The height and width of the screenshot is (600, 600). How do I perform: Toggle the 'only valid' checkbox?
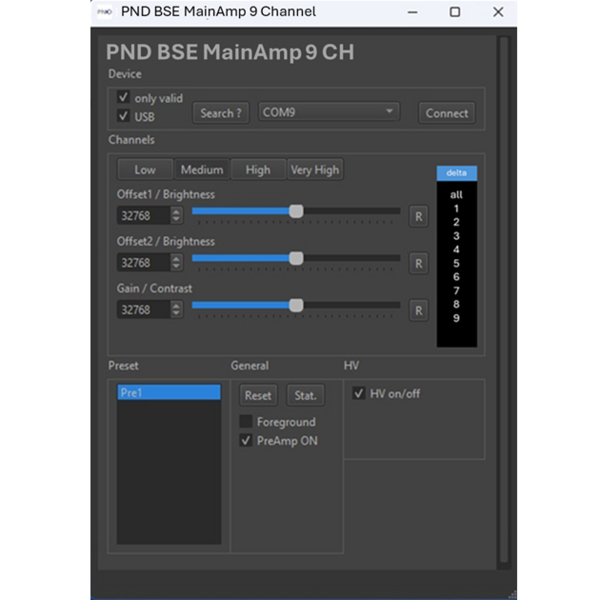[124, 98]
